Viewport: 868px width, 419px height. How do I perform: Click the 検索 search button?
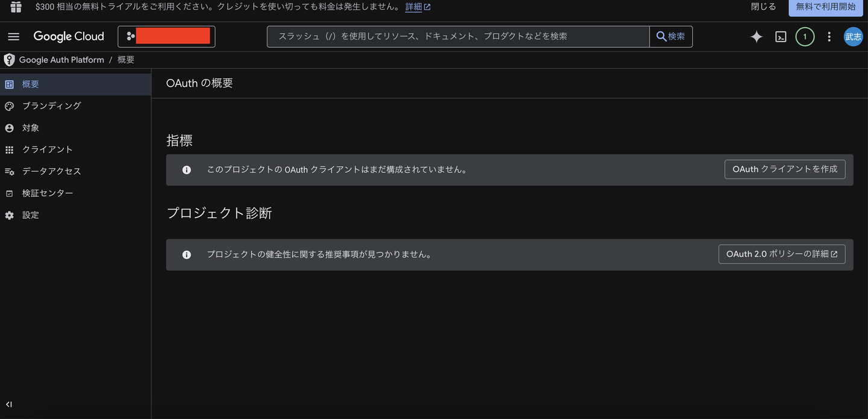coord(671,37)
